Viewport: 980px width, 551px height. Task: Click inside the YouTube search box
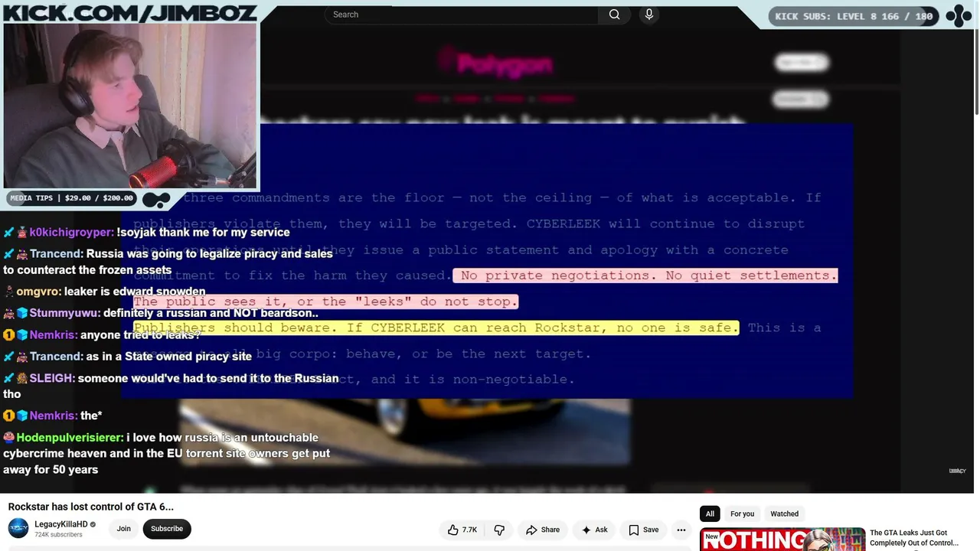[462, 15]
